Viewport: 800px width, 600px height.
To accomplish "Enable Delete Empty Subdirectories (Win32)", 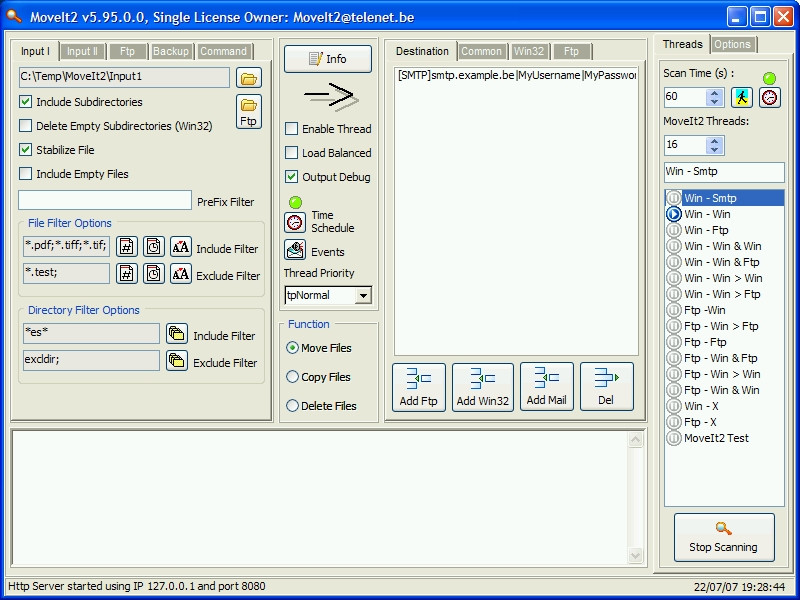I will [25, 126].
